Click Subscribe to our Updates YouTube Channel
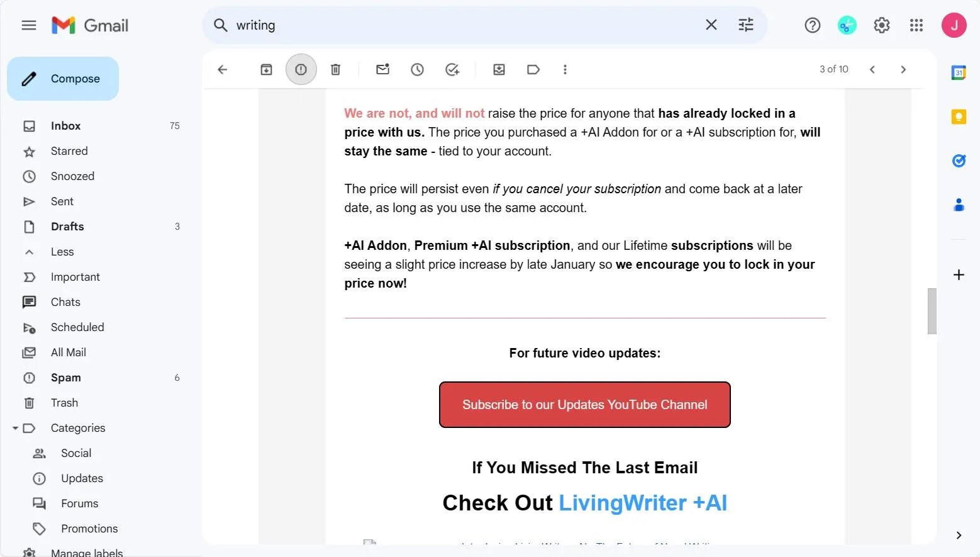 584,404
